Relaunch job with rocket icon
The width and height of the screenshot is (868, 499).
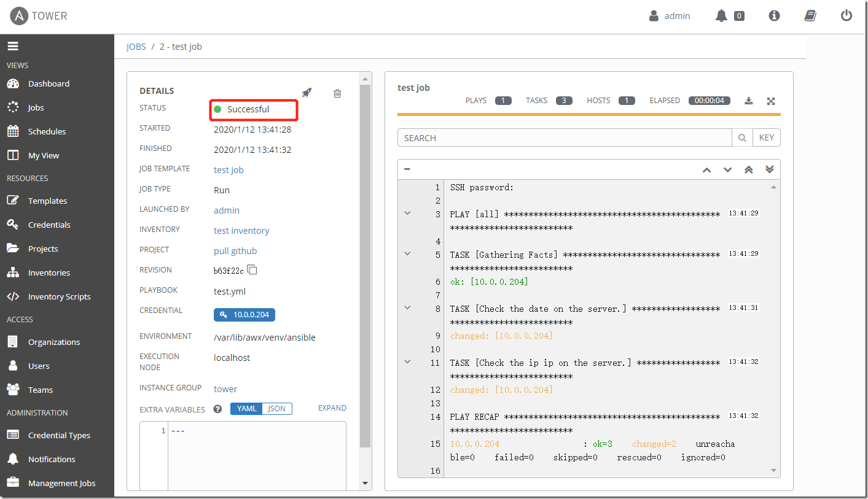[307, 93]
